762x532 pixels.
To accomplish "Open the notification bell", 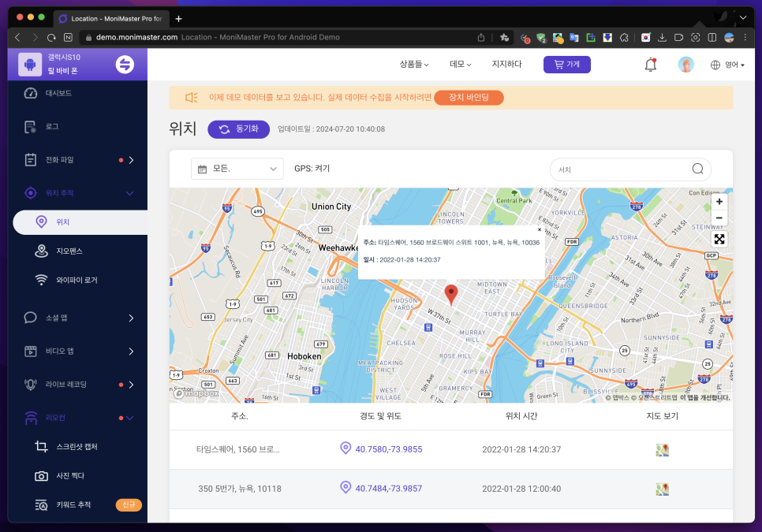I will point(651,65).
